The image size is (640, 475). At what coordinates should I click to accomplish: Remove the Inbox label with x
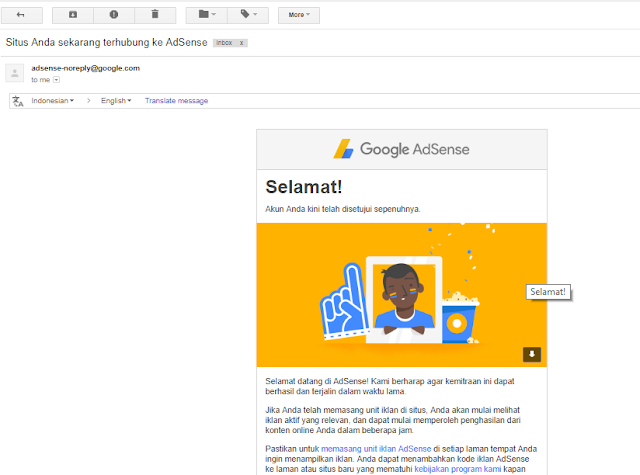pos(242,43)
